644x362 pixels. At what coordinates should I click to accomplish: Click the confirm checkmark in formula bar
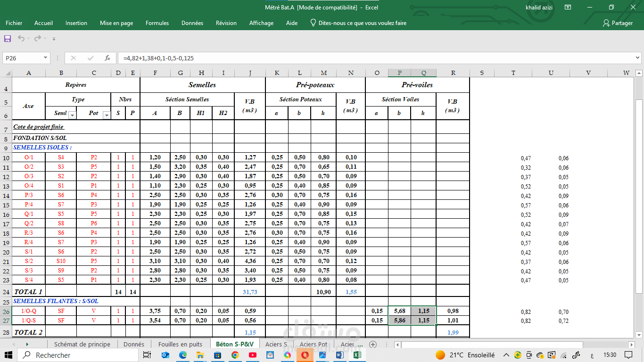click(x=91, y=58)
